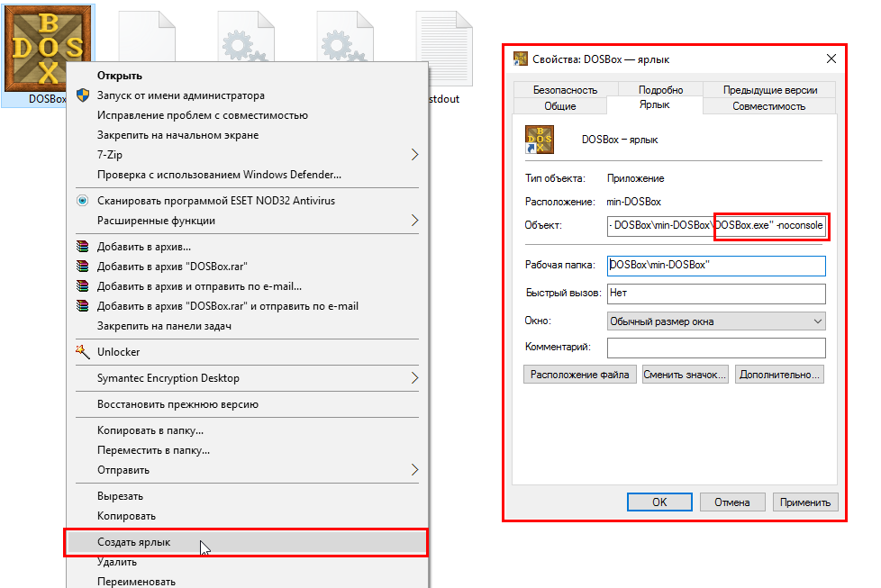Screen dimensions: 881x588
Task: Click WinRAR icon beside "DOSBox.rar" и отправить по e-mail
Action: coord(83,306)
